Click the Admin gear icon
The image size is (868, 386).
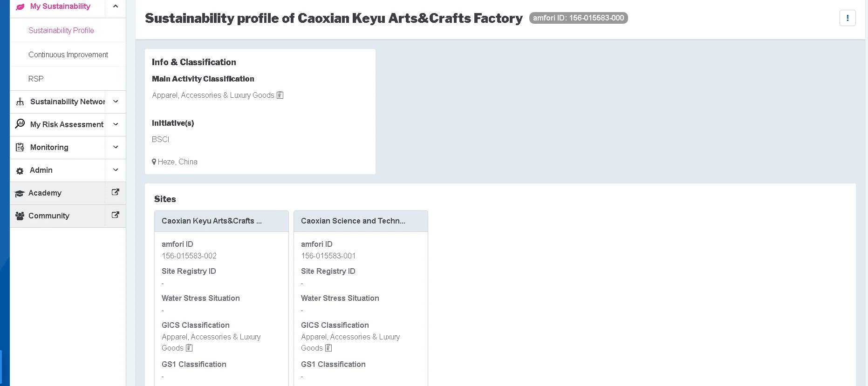20,171
